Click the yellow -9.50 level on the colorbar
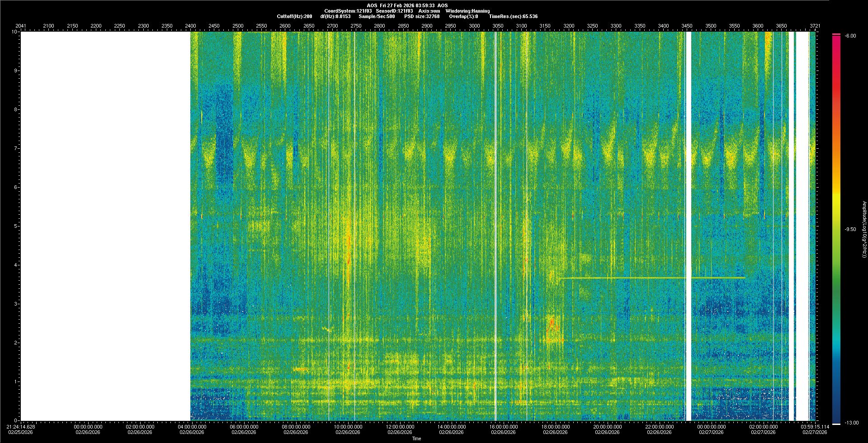The height and width of the screenshot is (443, 868). pos(836,229)
